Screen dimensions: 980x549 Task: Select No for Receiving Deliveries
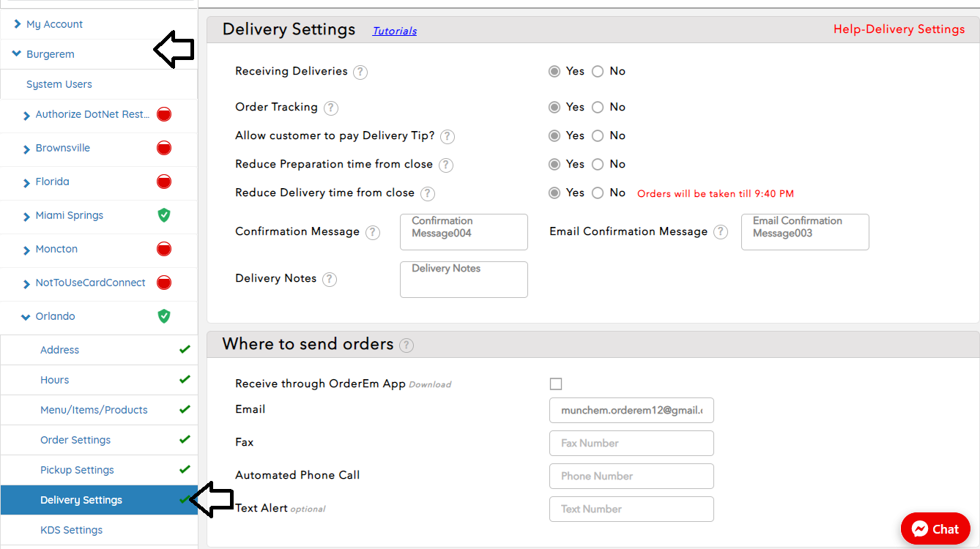(x=598, y=72)
